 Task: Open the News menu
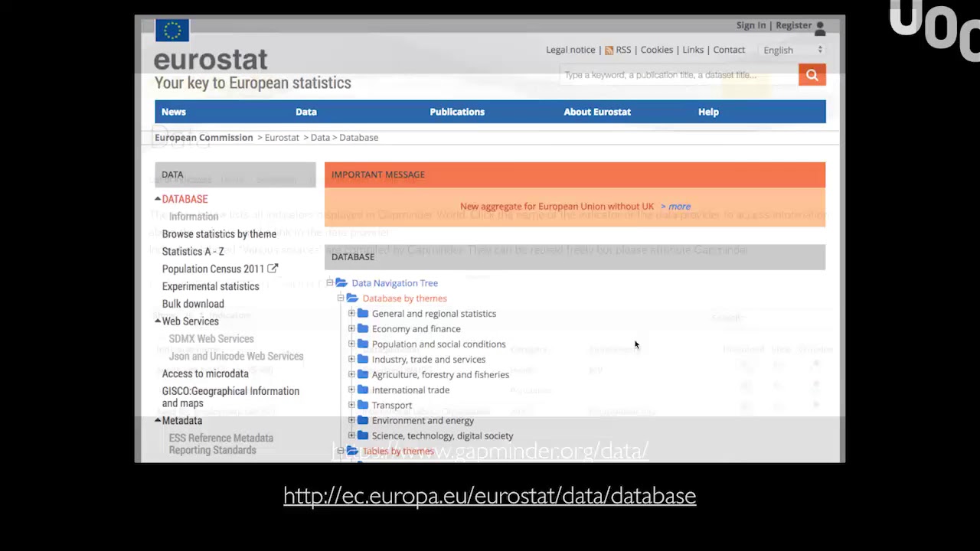coord(174,112)
